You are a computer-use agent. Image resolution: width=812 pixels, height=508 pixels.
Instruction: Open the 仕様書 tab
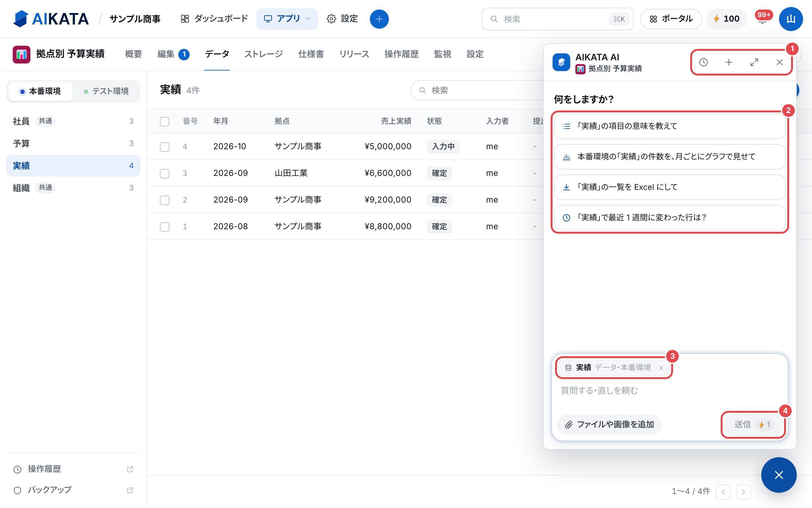click(311, 54)
